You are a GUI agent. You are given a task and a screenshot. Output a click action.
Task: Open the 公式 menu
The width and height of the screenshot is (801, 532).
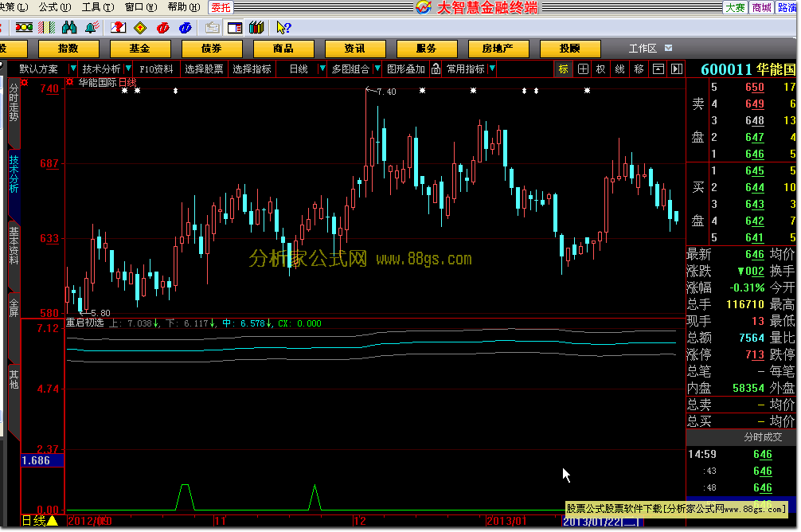pyautogui.click(x=55, y=7)
